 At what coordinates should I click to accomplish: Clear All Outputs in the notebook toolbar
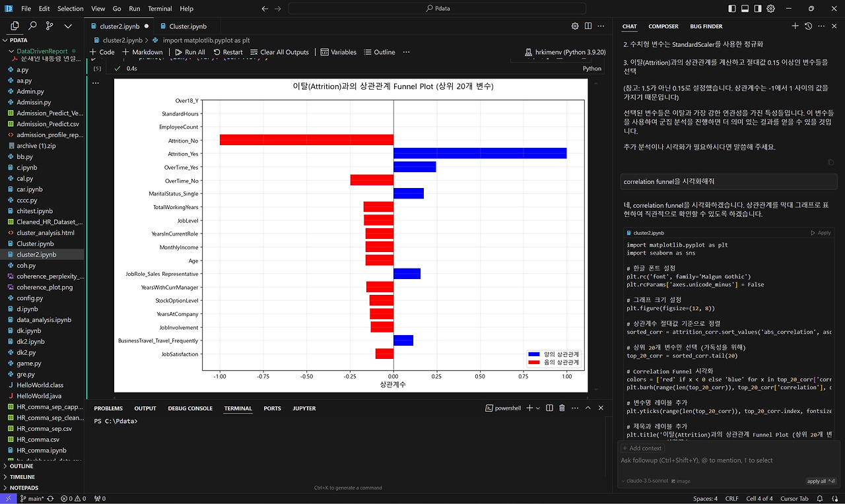coord(279,52)
